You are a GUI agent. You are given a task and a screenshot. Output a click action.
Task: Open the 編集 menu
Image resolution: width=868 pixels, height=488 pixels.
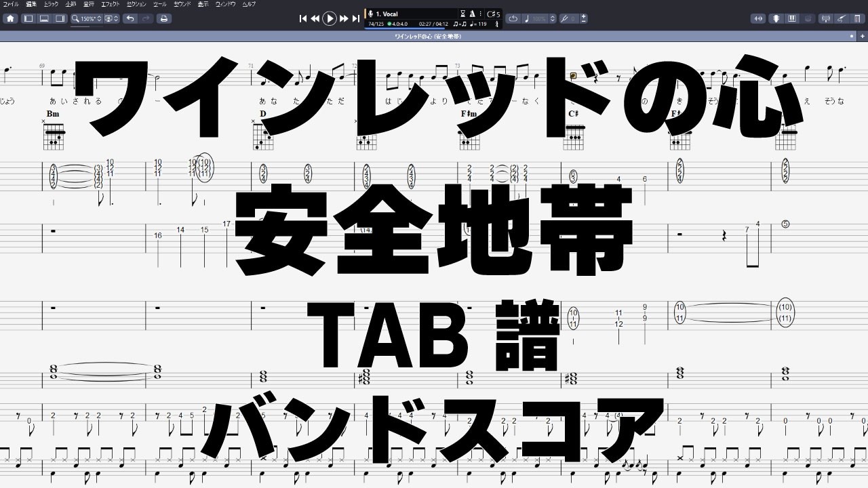tap(31, 4)
